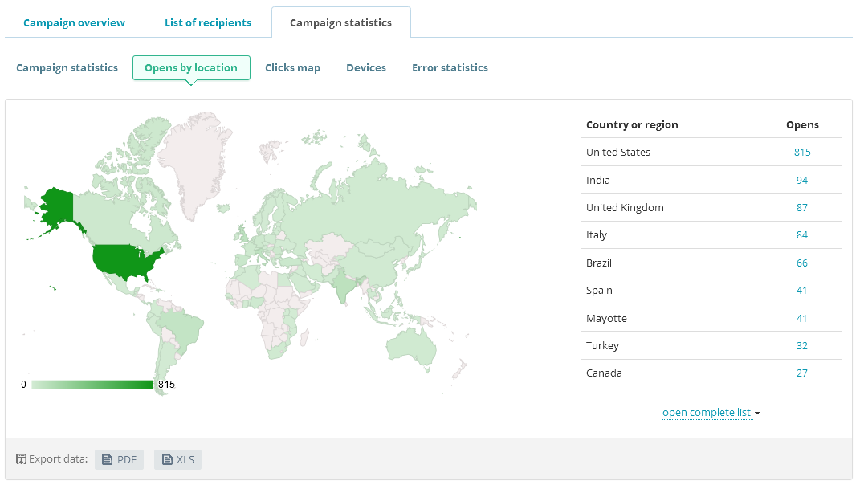Open the 66 opens for Brazil
Image resolution: width=868 pixels, height=489 pixels.
[802, 263]
